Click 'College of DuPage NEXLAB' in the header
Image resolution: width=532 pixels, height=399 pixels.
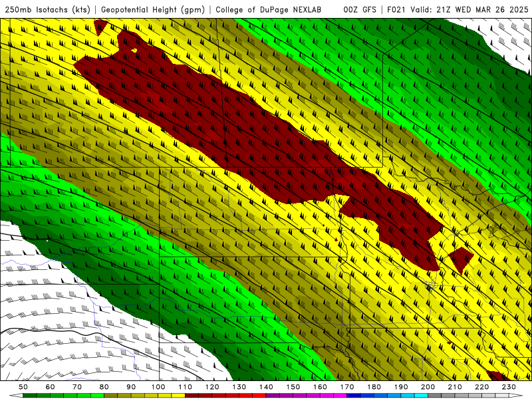(269, 10)
